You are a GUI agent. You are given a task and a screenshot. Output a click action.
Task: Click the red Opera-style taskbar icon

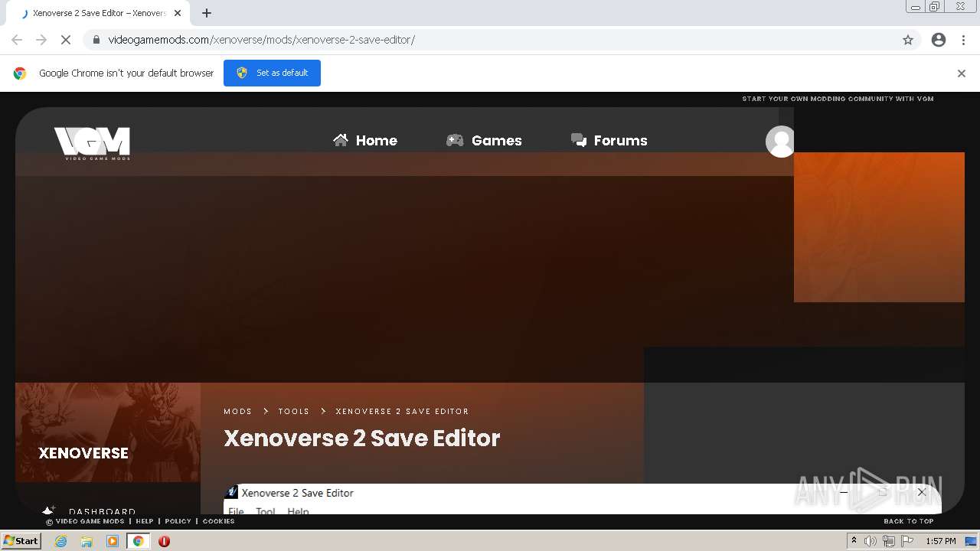[x=164, y=541]
